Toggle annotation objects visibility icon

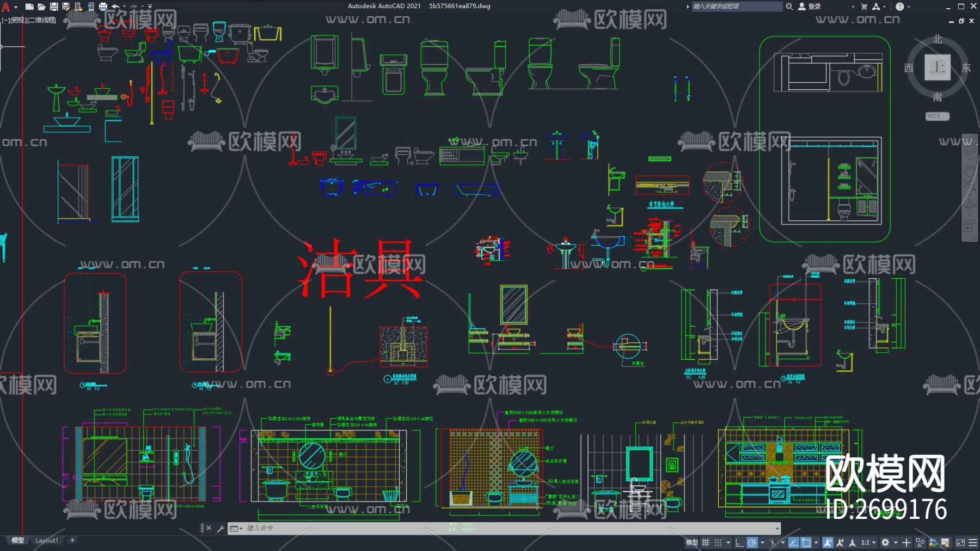coord(828,542)
